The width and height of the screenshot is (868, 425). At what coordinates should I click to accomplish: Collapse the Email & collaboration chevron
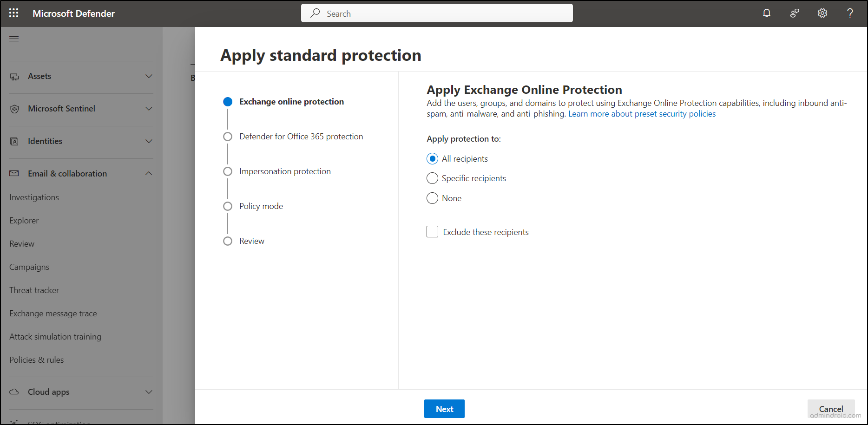pyautogui.click(x=149, y=173)
